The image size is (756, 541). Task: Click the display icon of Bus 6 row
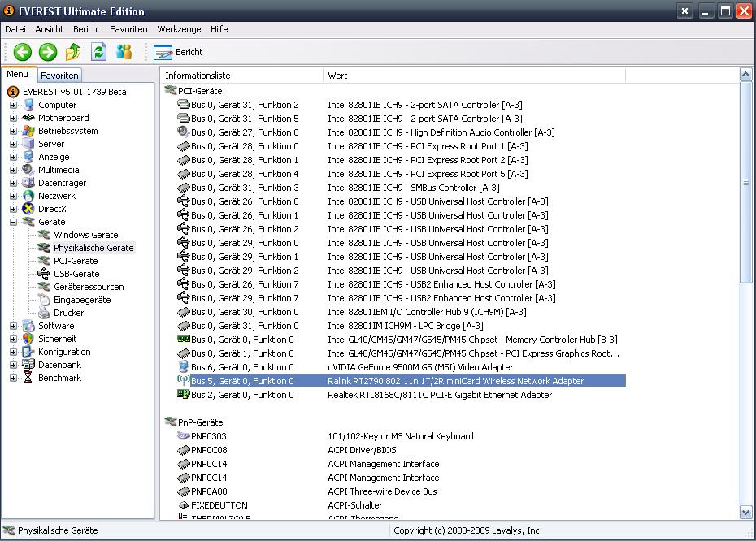point(183,366)
